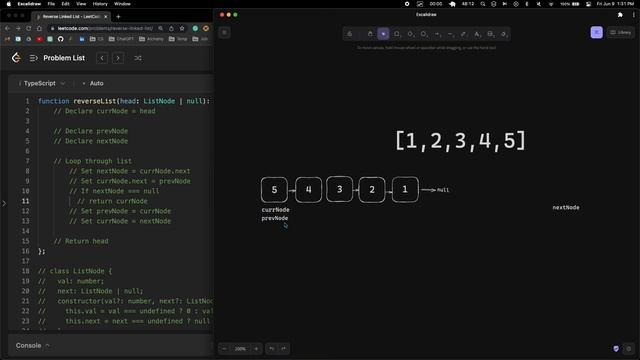Open the History menu
Screen dimensions: 640x360
(100, 4)
